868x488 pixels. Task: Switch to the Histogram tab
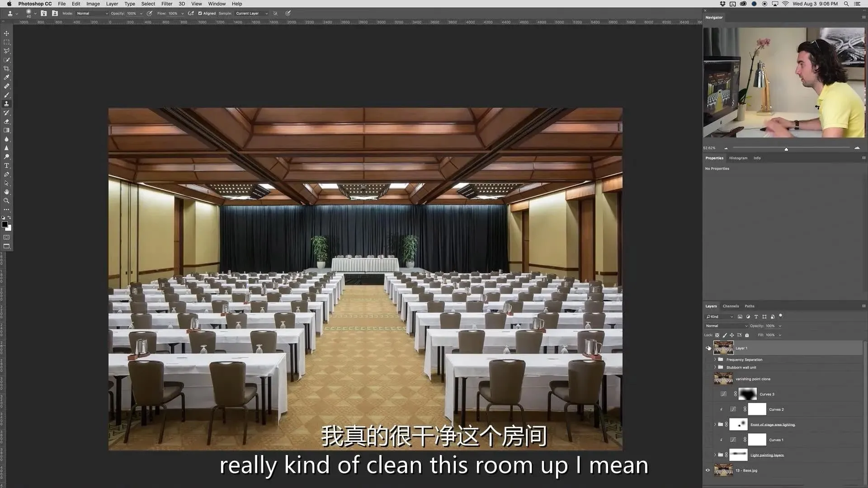(738, 158)
